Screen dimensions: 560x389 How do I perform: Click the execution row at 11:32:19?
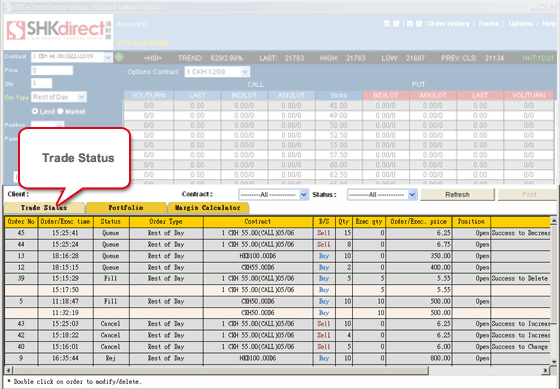278,313
